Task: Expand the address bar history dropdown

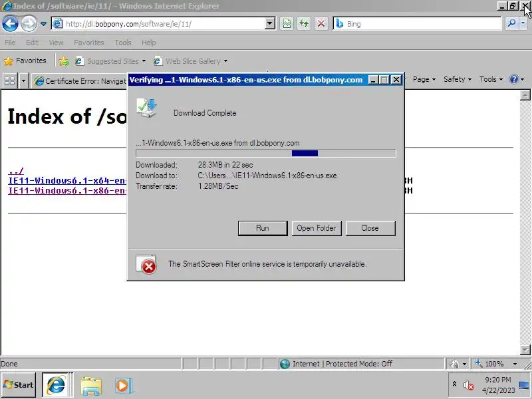Action: (270, 24)
